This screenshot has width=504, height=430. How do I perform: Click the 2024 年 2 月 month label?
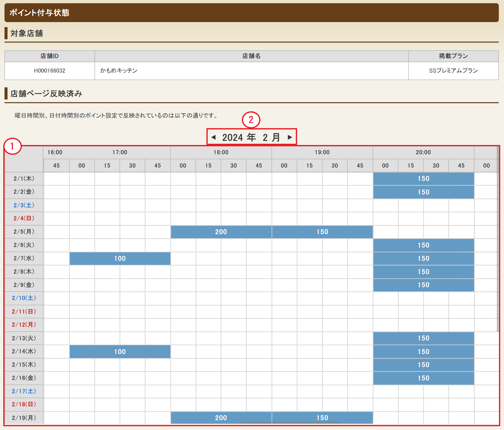[251, 137]
